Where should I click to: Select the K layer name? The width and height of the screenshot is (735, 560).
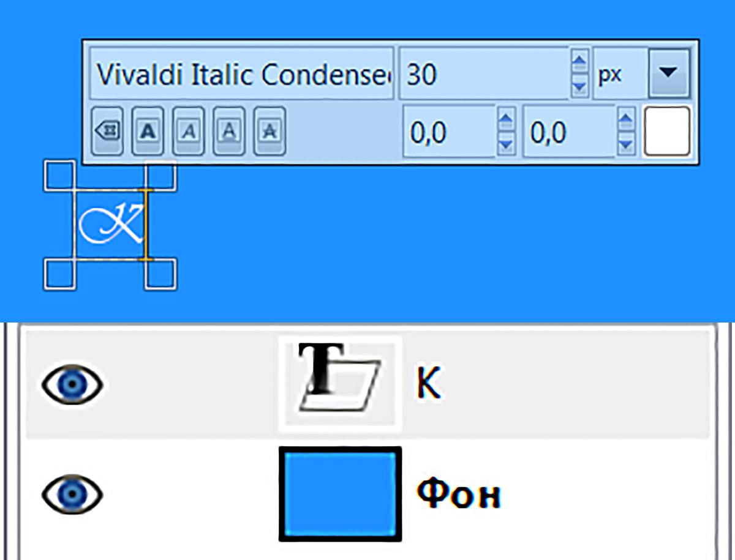pos(428,384)
